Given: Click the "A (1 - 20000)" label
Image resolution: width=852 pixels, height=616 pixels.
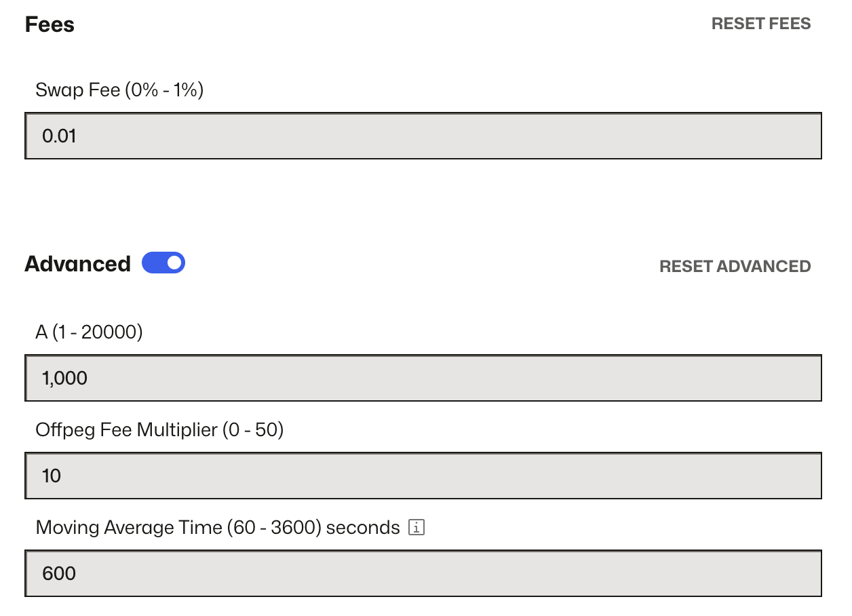Looking at the screenshot, I should point(89,332).
